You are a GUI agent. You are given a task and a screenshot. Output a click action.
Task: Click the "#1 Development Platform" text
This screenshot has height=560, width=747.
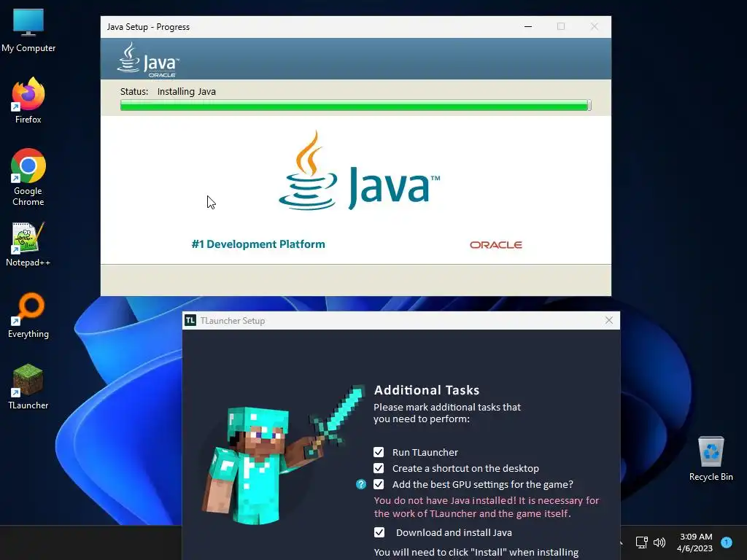coord(258,244)
